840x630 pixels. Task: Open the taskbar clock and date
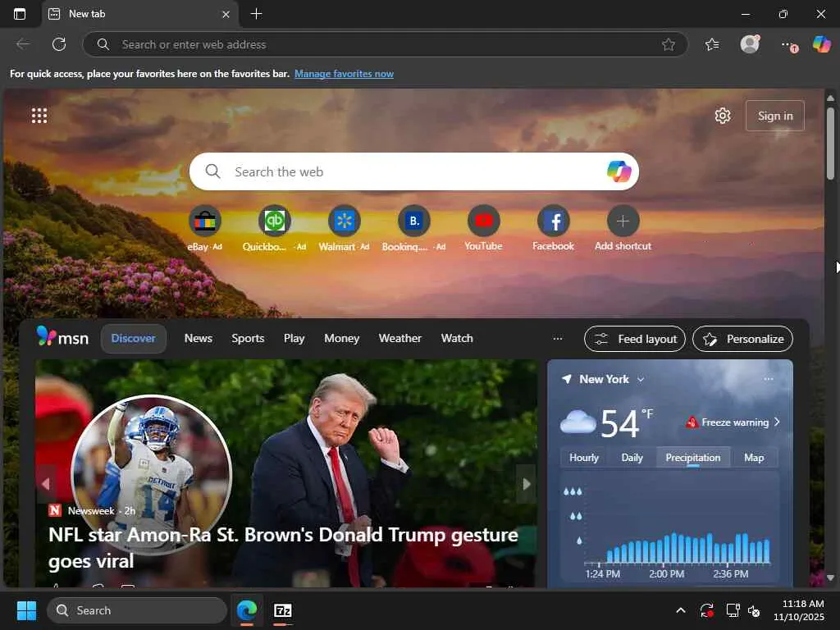(x=799, y=610)
